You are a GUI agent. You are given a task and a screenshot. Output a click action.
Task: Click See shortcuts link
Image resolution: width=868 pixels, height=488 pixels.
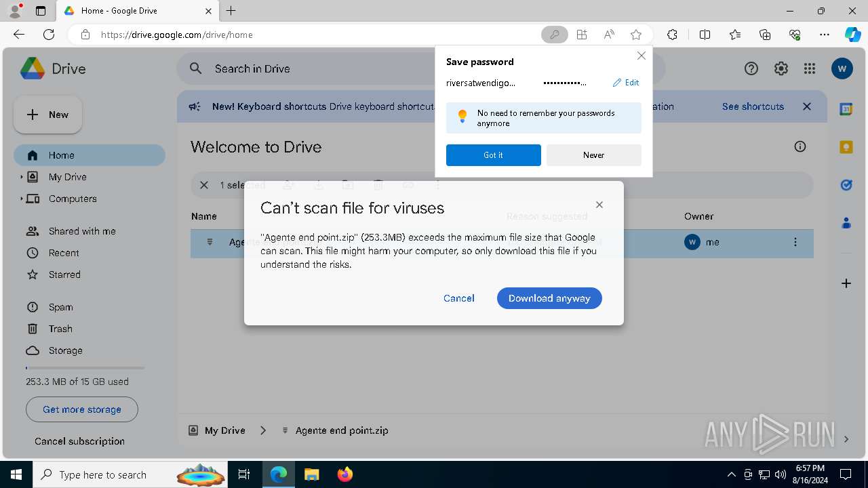click(753, 106)
